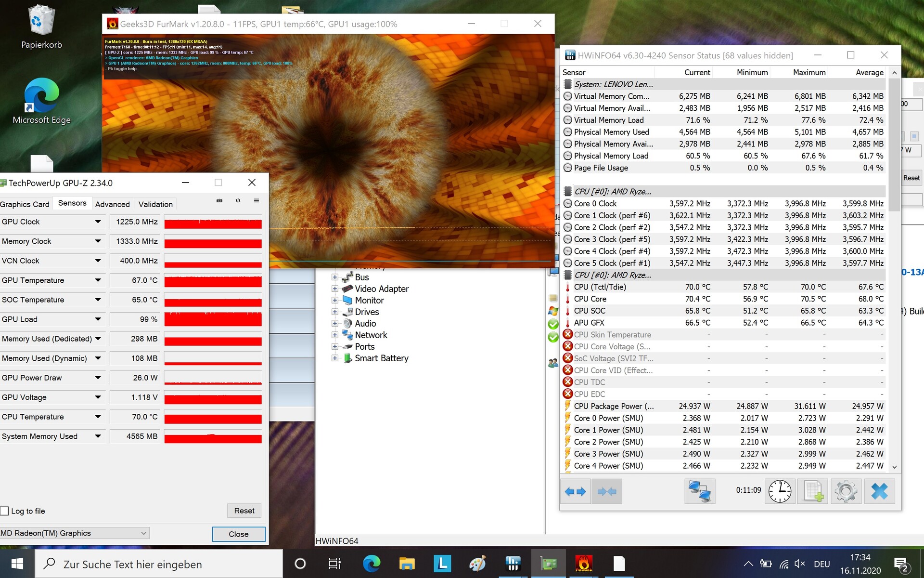Click GPU-Z Close button
The width and height of the screenshot is (924, 578).
tap(239, 534)
